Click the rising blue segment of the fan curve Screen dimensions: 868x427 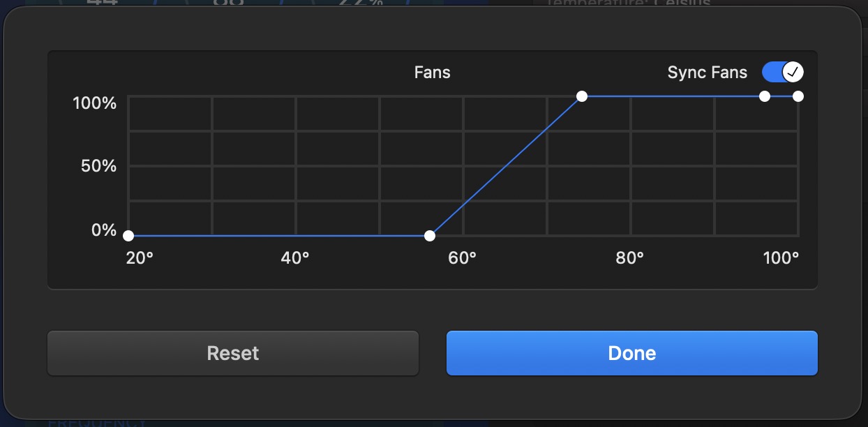506,166
